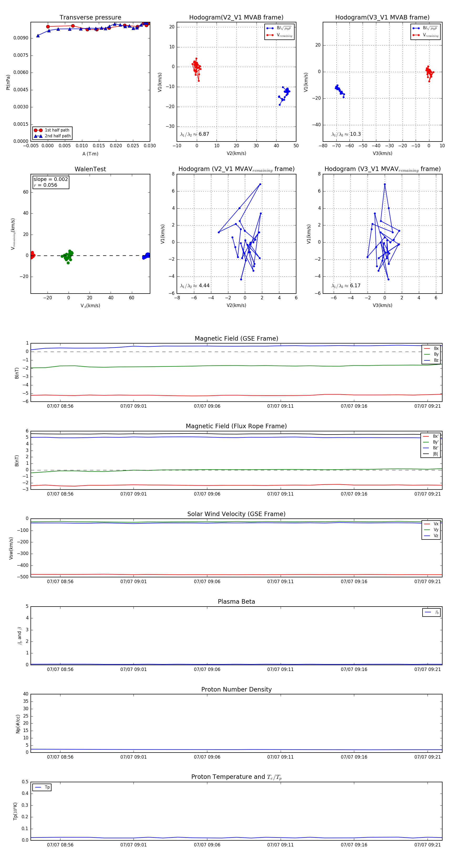Viewport: 473px width, 868px height.
Task: Click '07/07 09:21' tick under Proton Temperature plot
Action: click(428, 845)
